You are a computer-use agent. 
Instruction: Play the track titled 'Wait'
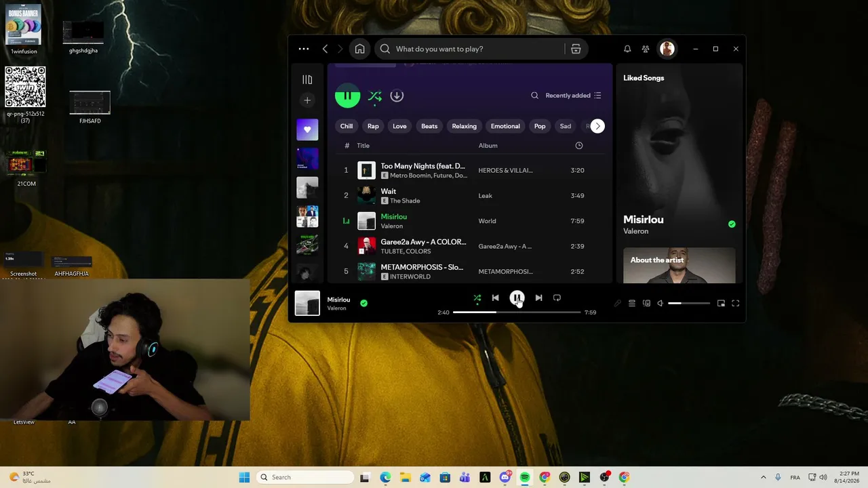389,191
